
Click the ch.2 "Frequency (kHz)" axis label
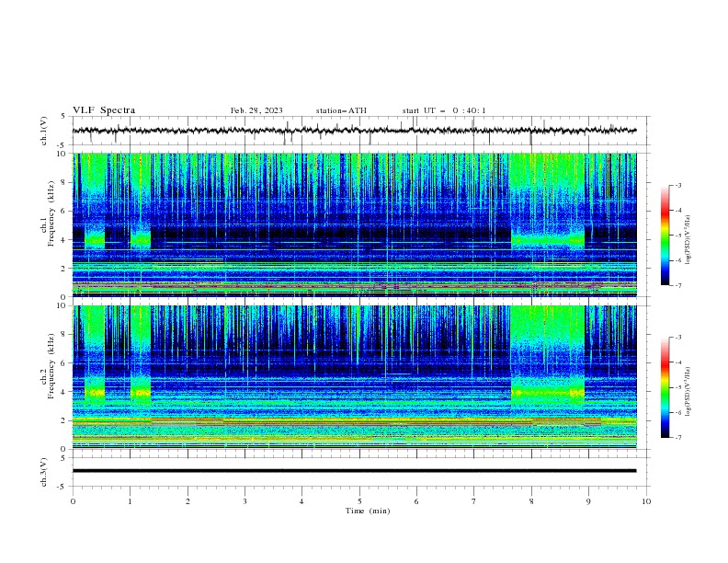coord(51,366)
